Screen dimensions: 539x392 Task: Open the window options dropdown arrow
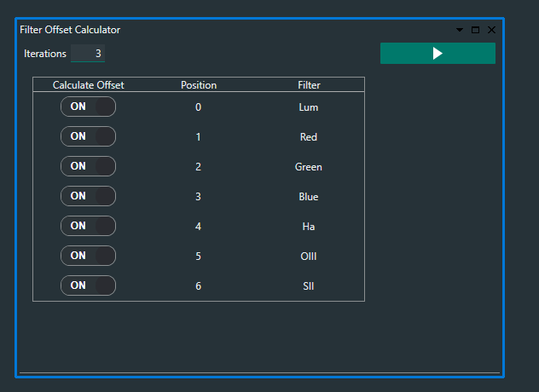[x=461, y=30]
